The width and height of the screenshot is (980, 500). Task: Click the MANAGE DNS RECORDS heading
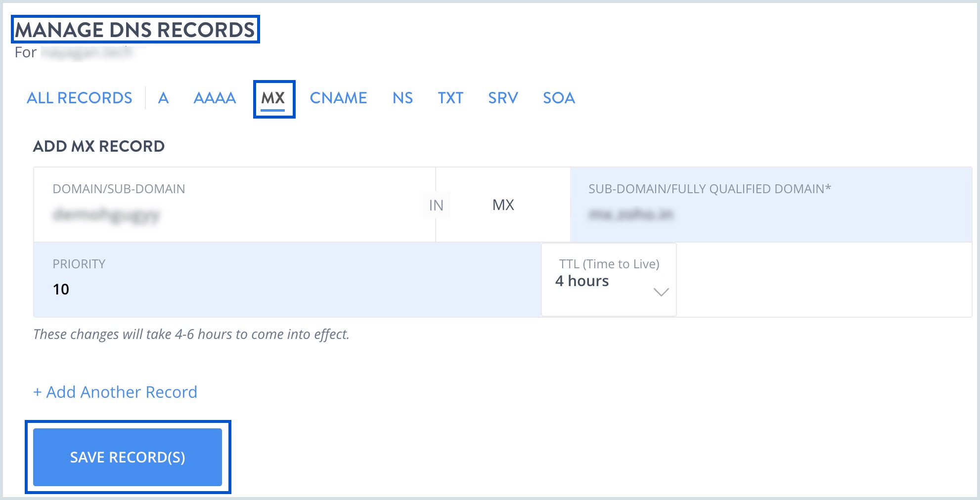[135, 30]
